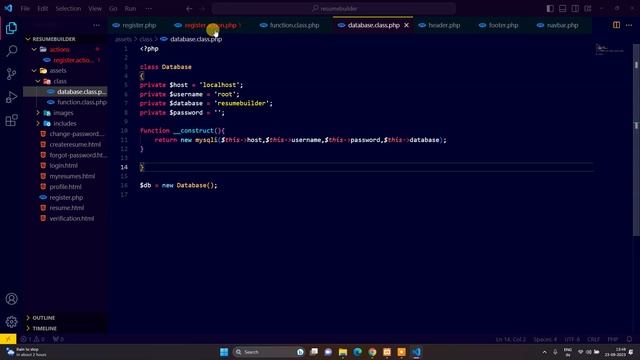Viewport: 640px width, 360px height.
Task: Change the CRLF end of line sequence
Action: (593, 339)
